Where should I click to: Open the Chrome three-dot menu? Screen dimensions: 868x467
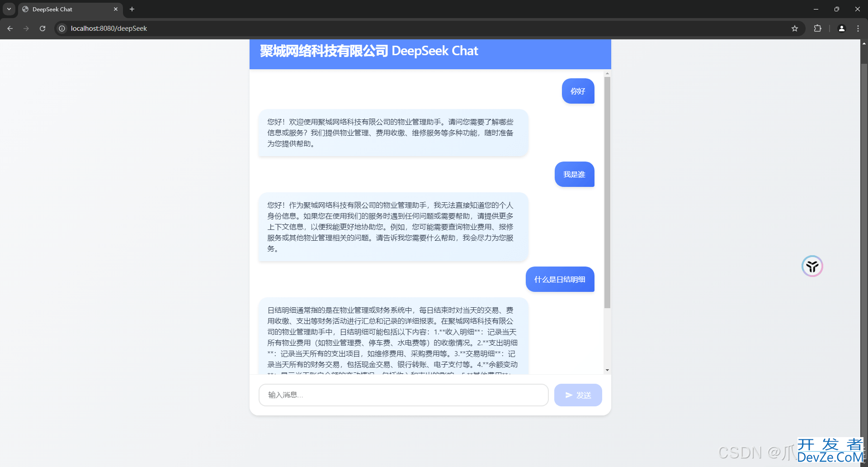point(858,29)
